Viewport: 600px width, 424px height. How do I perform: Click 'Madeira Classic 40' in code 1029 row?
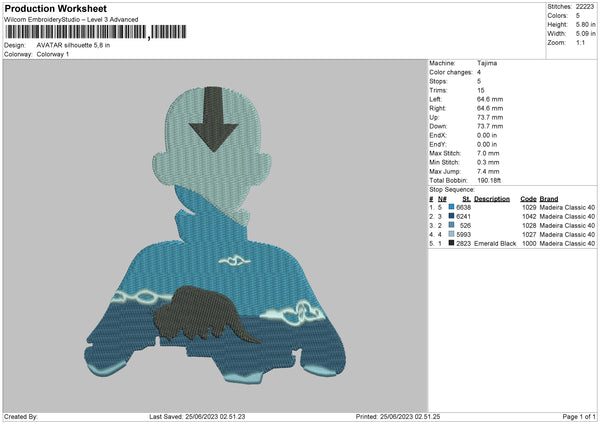click(x=567, y=207)
